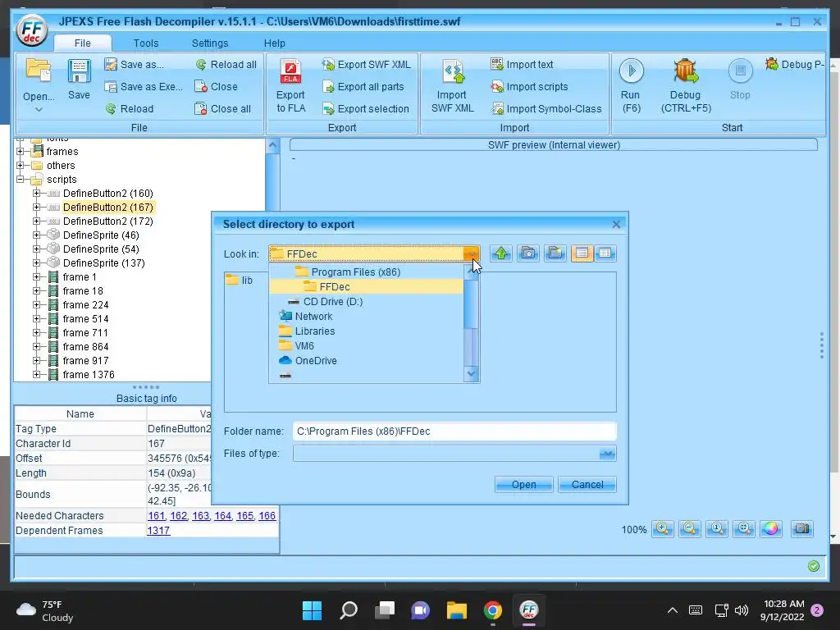
Task: Open the Settings ribbon tab
Action: coord(210,43)
